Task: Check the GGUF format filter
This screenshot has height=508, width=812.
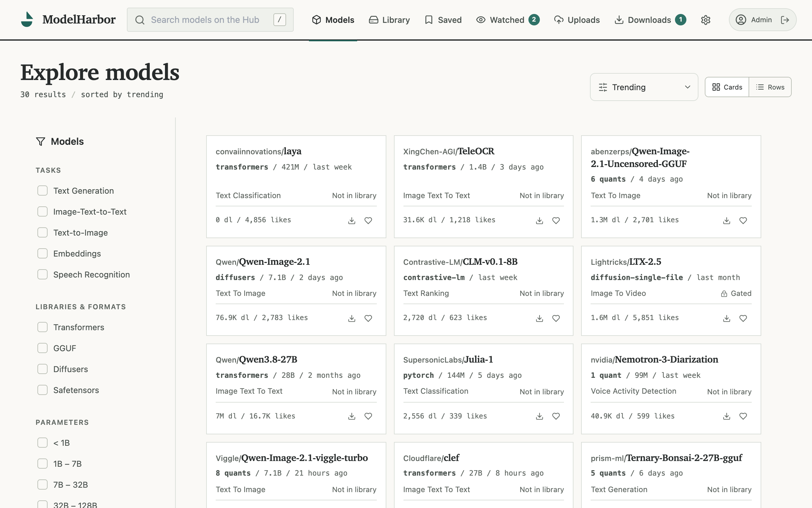Action: tap(42, 348)
